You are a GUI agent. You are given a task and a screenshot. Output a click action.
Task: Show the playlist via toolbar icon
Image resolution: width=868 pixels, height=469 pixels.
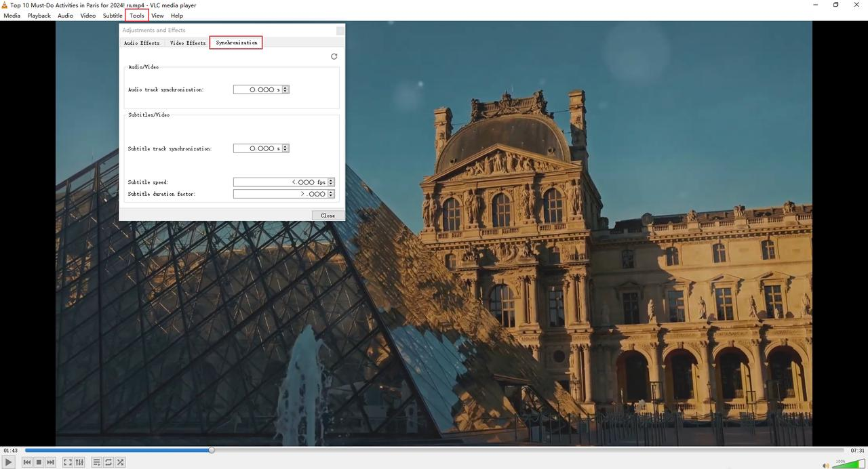click(x=96, y=462)
